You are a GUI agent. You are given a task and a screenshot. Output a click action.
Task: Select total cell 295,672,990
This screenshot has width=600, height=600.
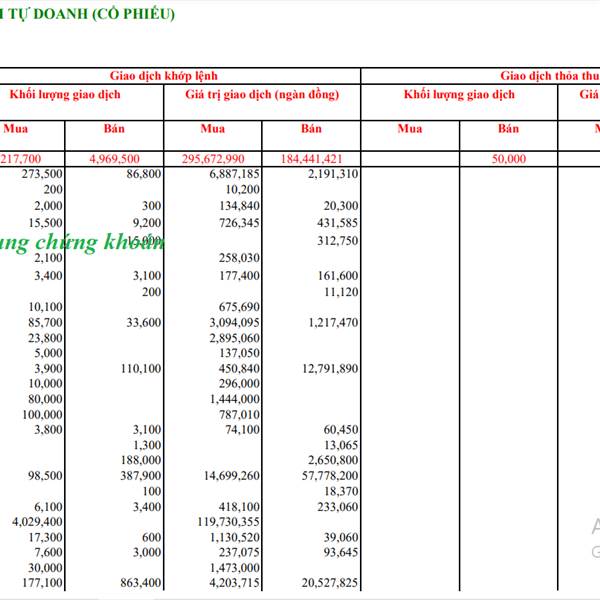click(x=213, y=159)
